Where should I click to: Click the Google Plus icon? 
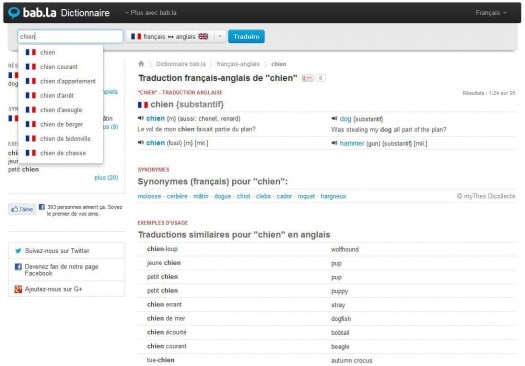(x=18, y=289)
